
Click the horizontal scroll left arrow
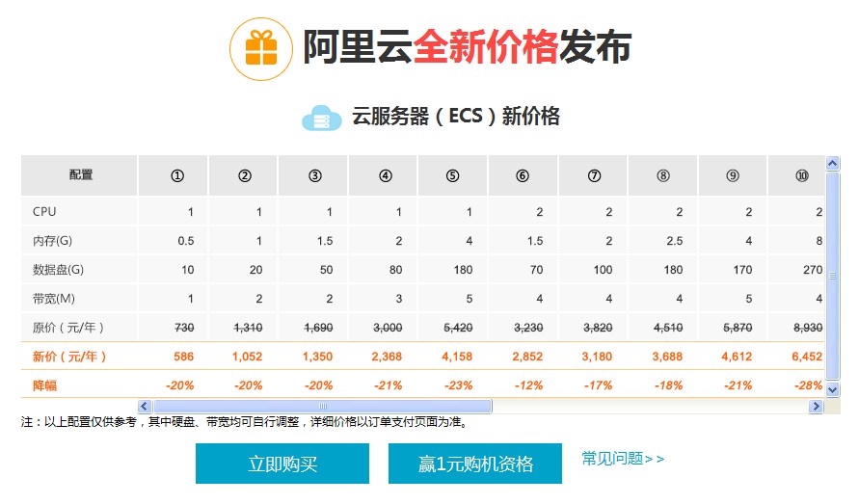[145, 406]
